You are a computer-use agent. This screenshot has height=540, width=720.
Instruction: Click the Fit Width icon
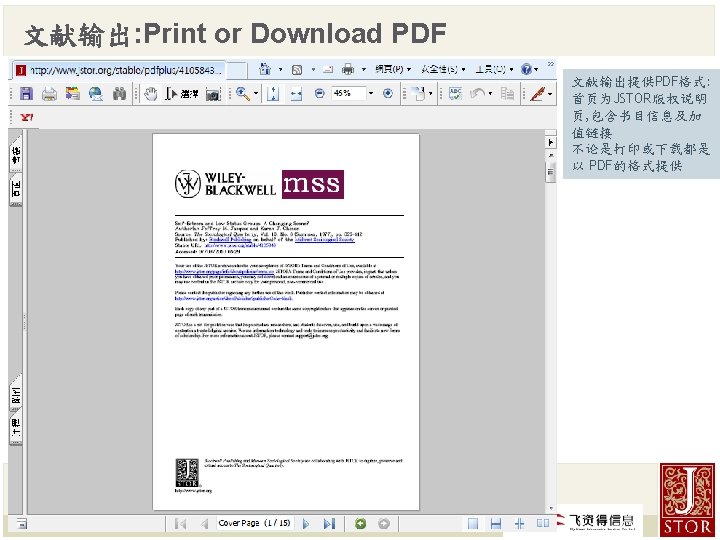(296, 94)
